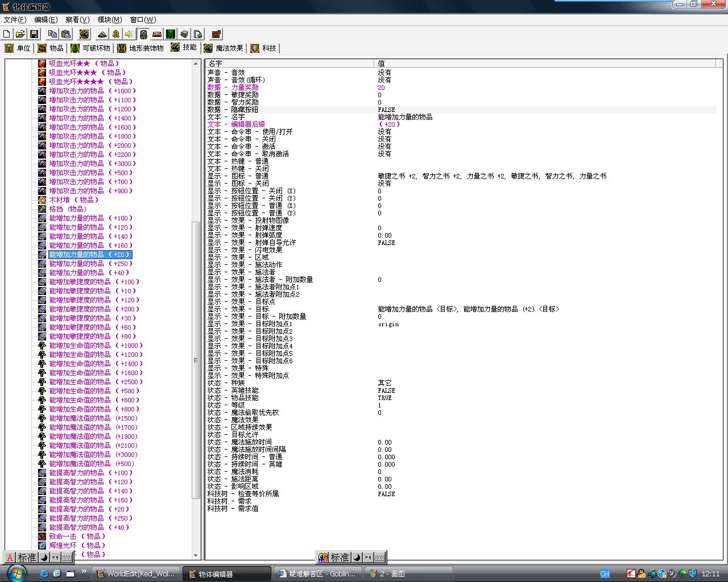Open the Terrain Editor mountain icon

pyautogui.click(x=102, y=34)
